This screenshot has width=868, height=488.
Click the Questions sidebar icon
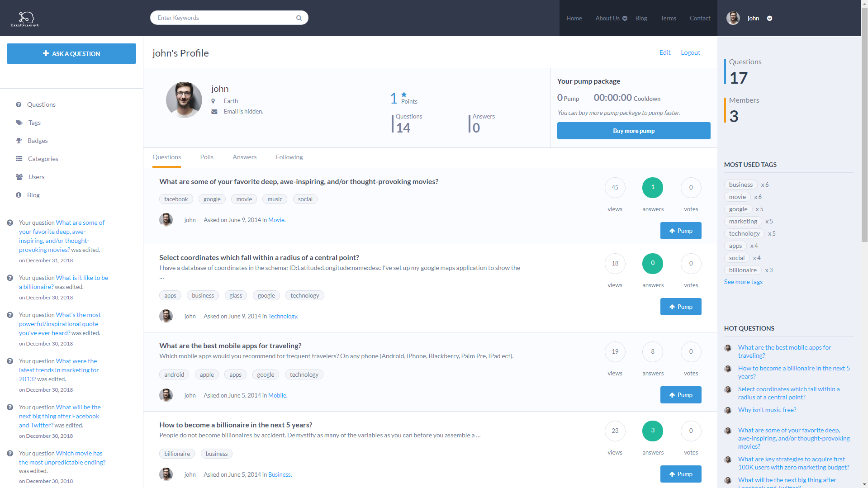coord(19,104)
